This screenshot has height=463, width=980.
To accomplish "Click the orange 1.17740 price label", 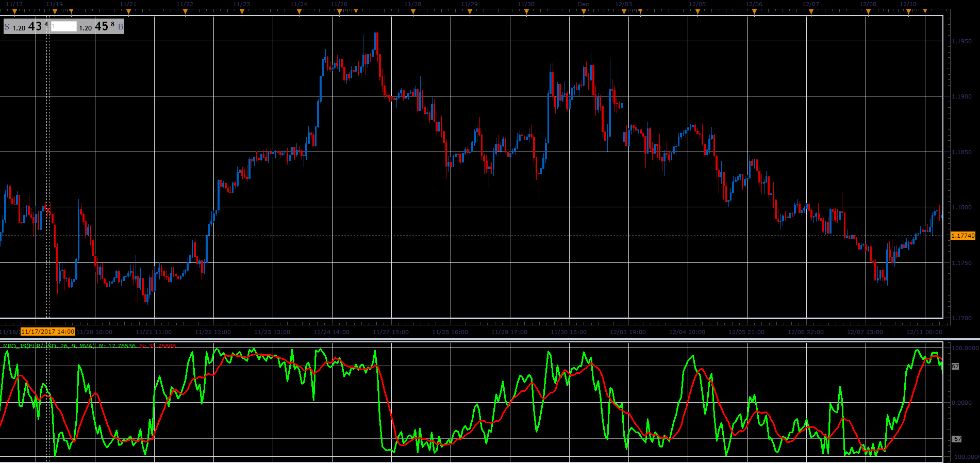I will (x=962, y=236).
